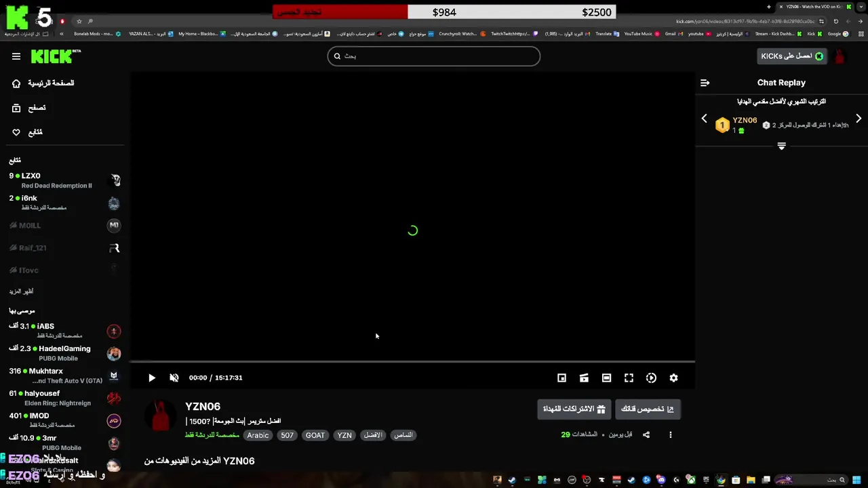Bookmark this page star icon
Image resolution: width=868 pixels, height=488 pixels.
(x=79, y=21)
